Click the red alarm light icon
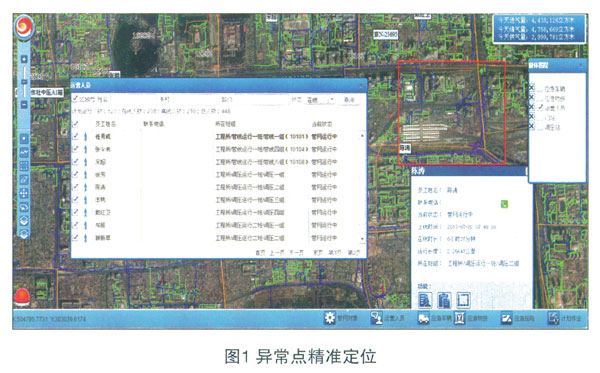The width and height of the screenshot is (600, 373). pyautogui.click(x=22, y=297)
